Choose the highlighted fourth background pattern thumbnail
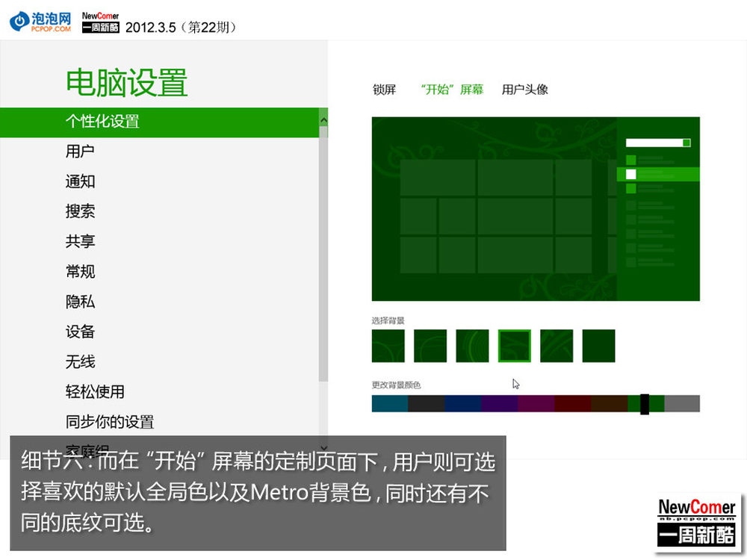The image size is (747, 560). tap(514, 346)
